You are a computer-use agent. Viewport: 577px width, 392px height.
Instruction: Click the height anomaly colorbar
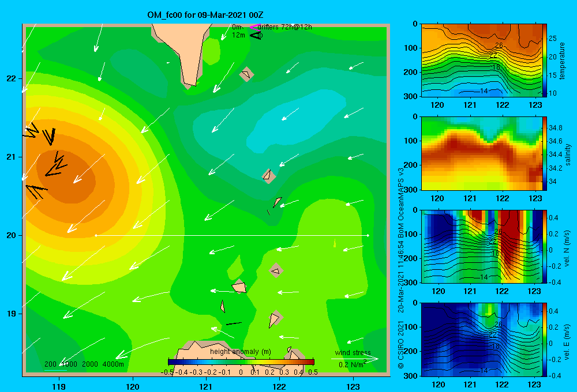[241, 362]
